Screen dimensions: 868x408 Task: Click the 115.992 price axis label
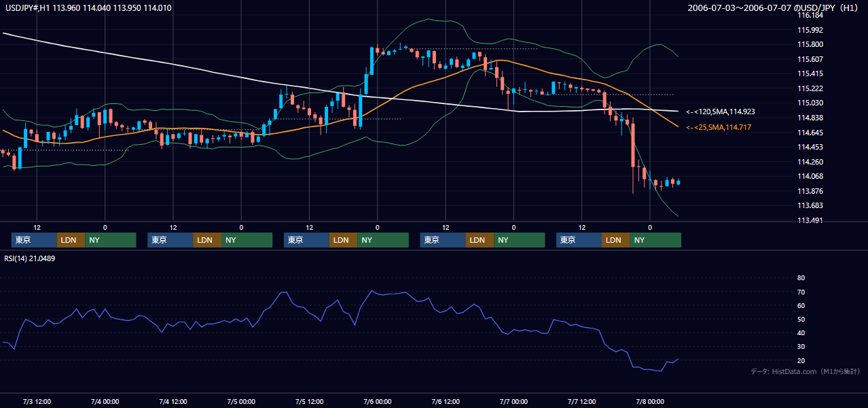coord(810,30)
